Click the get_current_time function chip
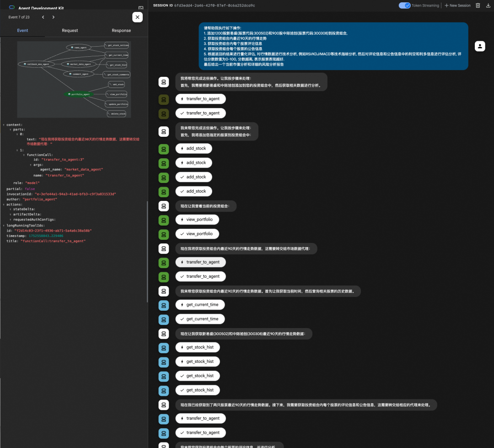The image size is (494, 448). point(199,304)
